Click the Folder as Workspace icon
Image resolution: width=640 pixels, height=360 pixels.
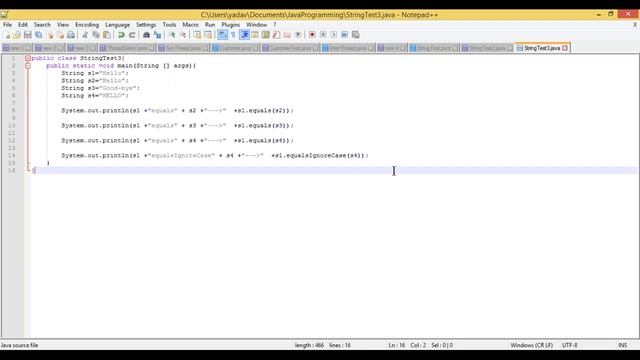287,35
